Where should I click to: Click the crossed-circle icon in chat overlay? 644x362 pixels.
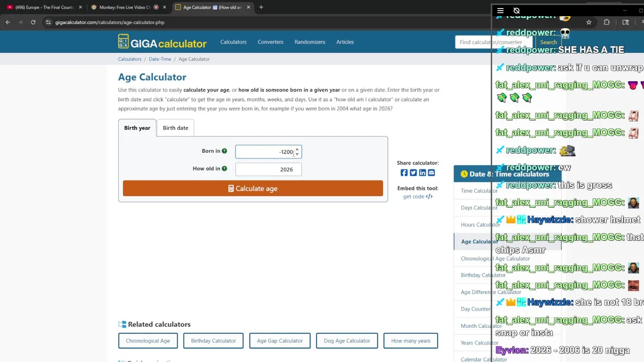(516, 11)
